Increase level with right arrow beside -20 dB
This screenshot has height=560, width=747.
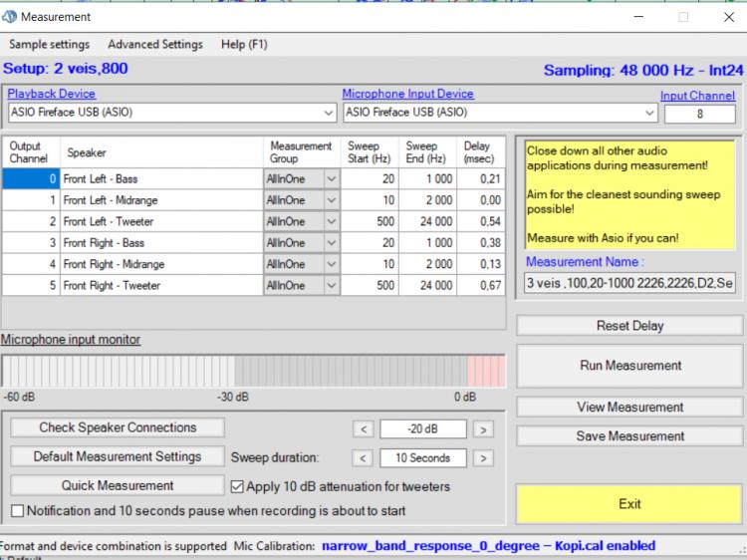483,429
